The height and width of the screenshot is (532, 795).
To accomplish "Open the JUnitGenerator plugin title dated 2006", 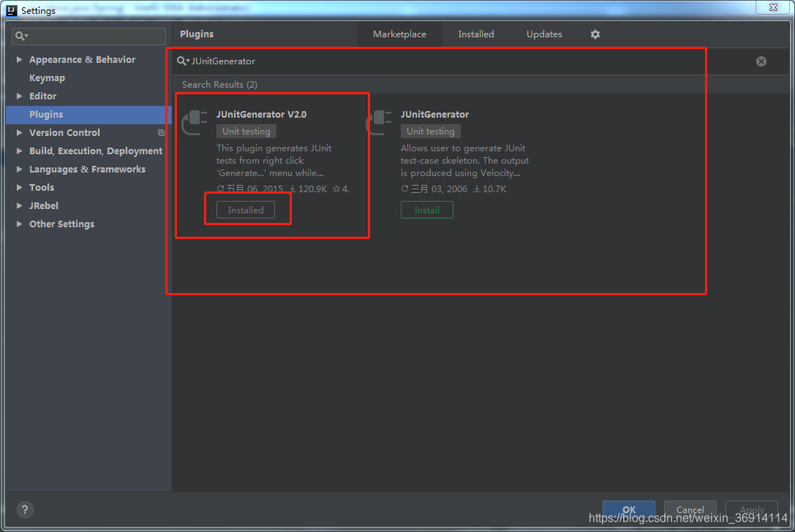I will [434, 115].
